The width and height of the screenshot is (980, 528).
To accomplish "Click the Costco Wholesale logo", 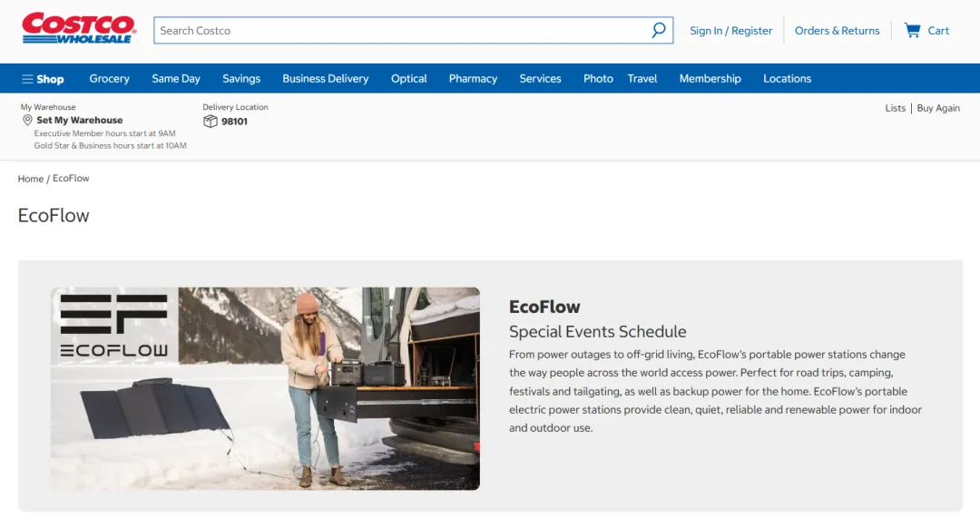I will coord(79,28).
